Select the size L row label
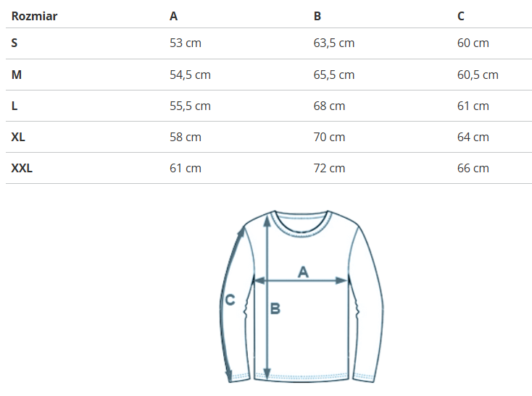Image resolution: width=532 pixels, height=396 pixels. (14, 106)
